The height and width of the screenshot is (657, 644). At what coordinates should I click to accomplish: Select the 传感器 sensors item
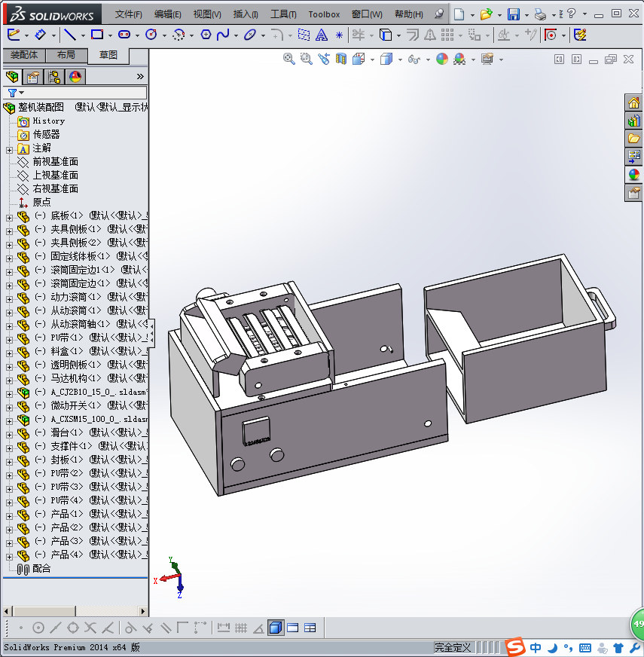point(46,135)
